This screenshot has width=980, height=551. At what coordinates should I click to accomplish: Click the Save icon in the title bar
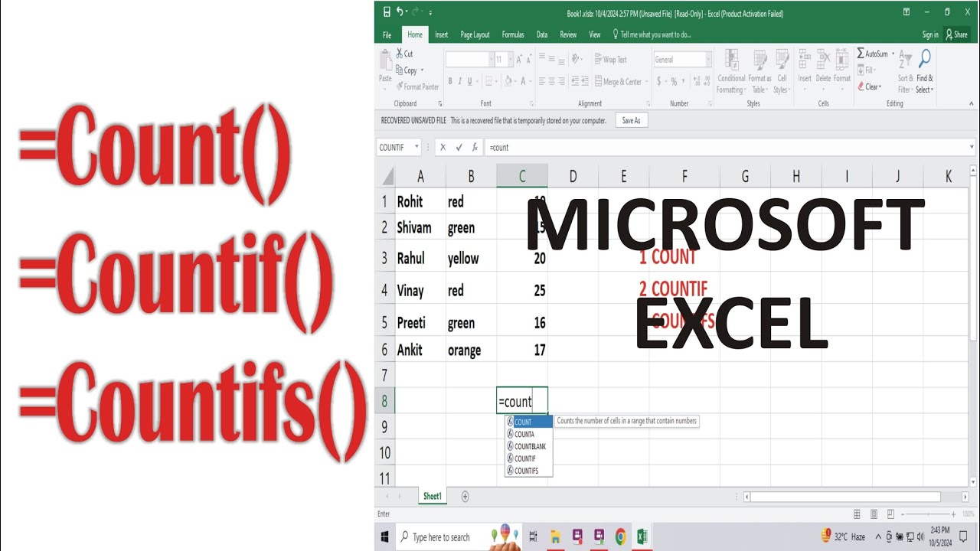(387, 12)
